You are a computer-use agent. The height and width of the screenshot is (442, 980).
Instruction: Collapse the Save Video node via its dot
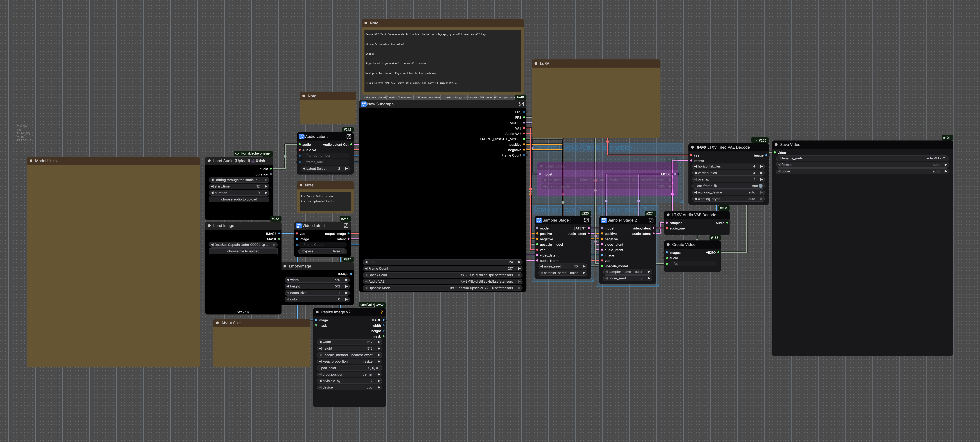[776, 145]
